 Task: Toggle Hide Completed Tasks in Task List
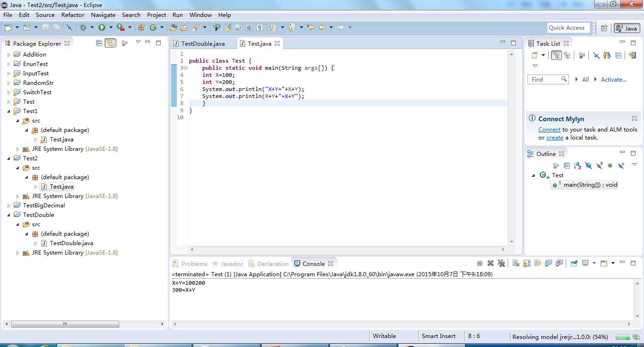[596, 55]
